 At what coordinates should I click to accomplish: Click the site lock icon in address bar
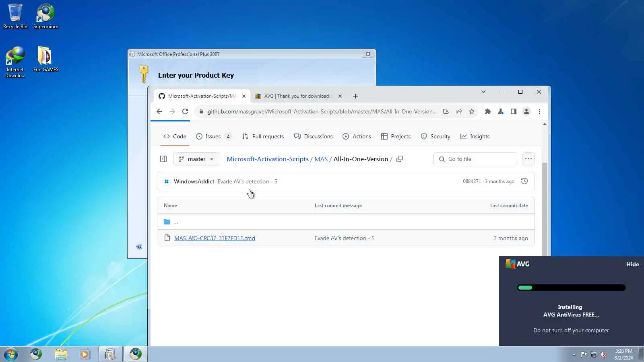point(201,112)
